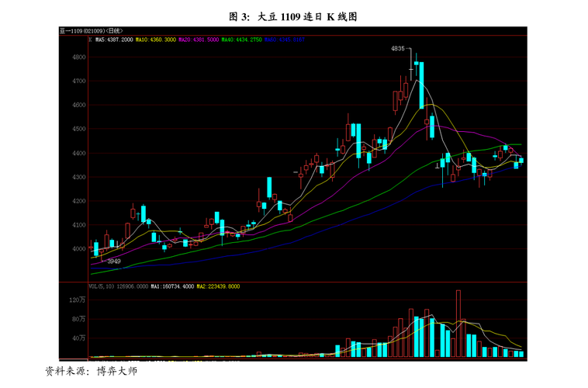Click the green MA40:4434.2750 label
The image size is (588, 388).
click(241, 40)
